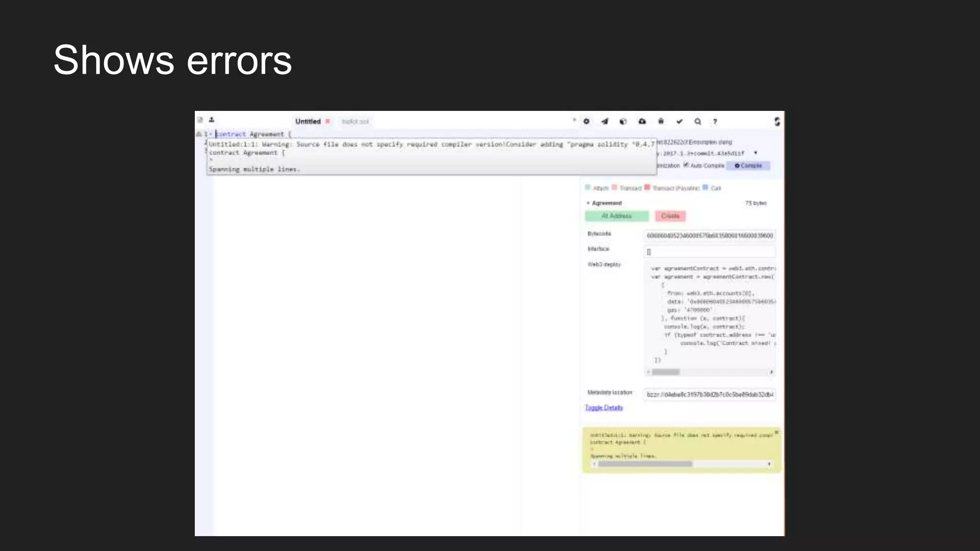Close the Untitled tab with red x
Screen dimensions: 980x551
click(328, 121)
